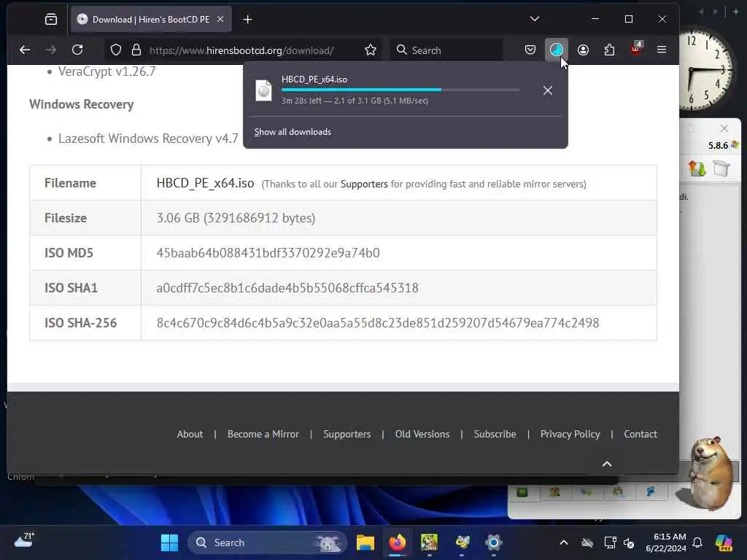Click the Contact footer link

coord(640,434)
